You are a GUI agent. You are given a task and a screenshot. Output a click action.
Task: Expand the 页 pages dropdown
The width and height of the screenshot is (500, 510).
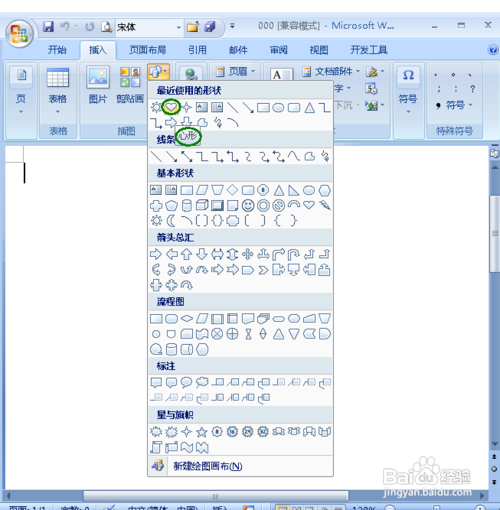[x=21, y=90]
